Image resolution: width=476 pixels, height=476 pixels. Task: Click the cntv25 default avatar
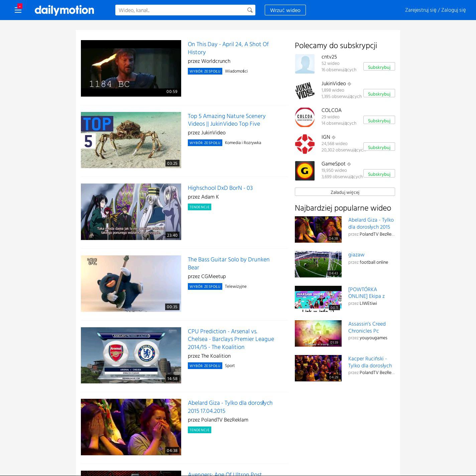click(305, 64)
